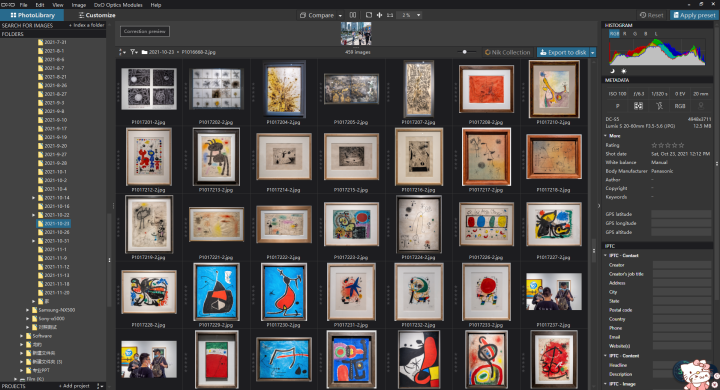
Task: Expand the Samsung-NX500 folder
Action: click(x=27, y=310)
